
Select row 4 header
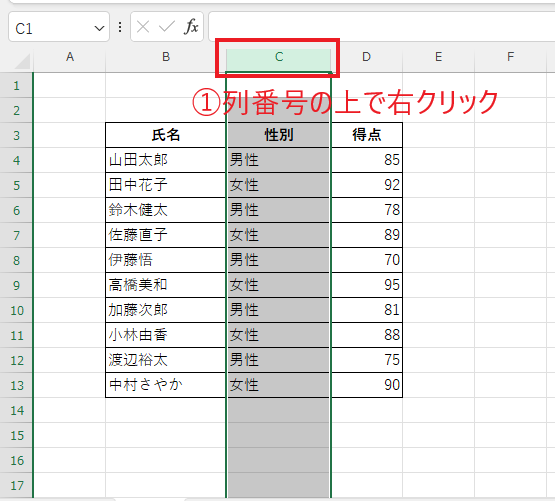[x=16, y=160]
